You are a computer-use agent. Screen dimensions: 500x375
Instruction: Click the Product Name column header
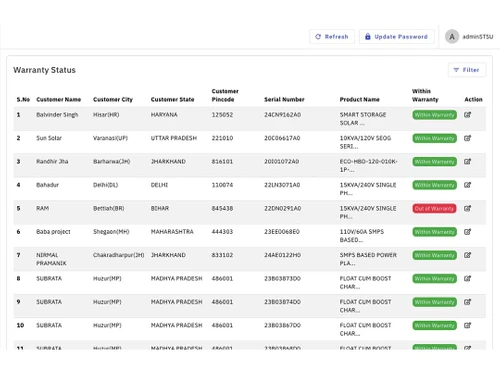[360, 99]
